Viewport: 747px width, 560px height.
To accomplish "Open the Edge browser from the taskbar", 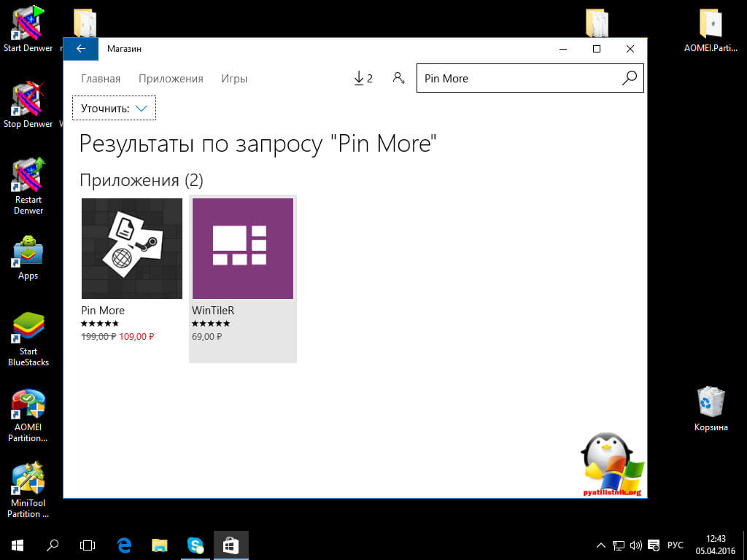I will 124,544.
